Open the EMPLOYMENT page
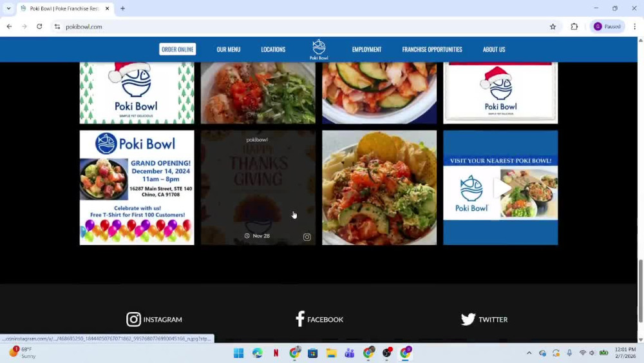This screenshot has width=644, height=363. pyautogui.click(x=367, y=50)
